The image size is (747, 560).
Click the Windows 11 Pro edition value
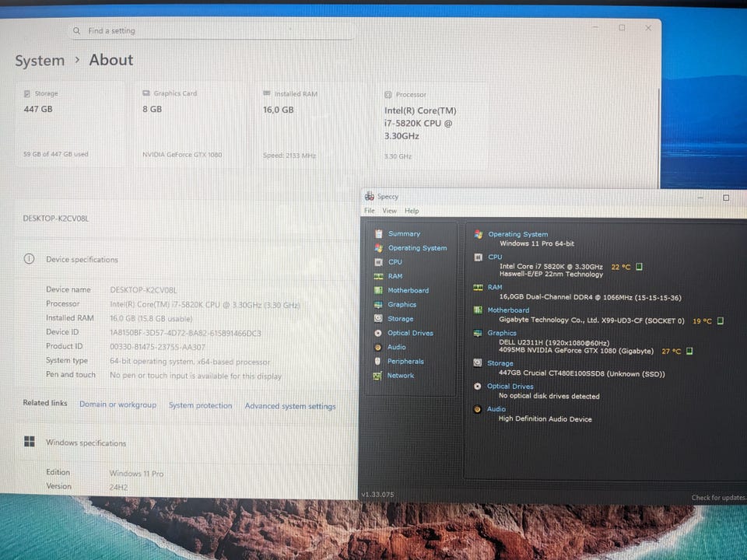136,474
